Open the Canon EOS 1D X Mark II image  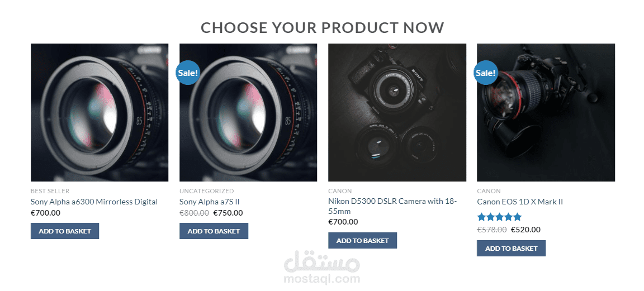click(x=546, y=112)
